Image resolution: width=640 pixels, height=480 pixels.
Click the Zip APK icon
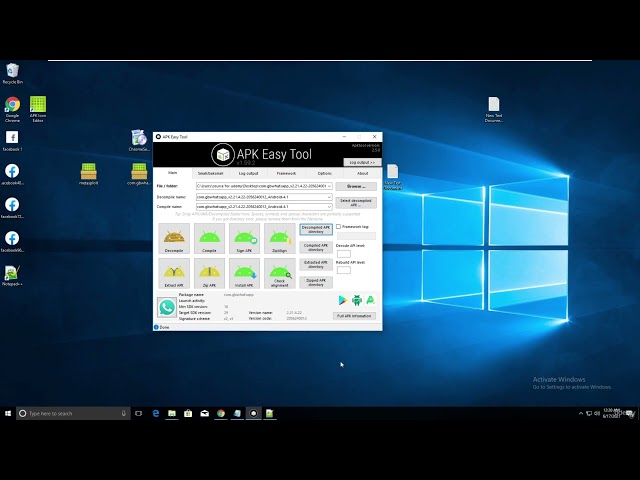209,273
